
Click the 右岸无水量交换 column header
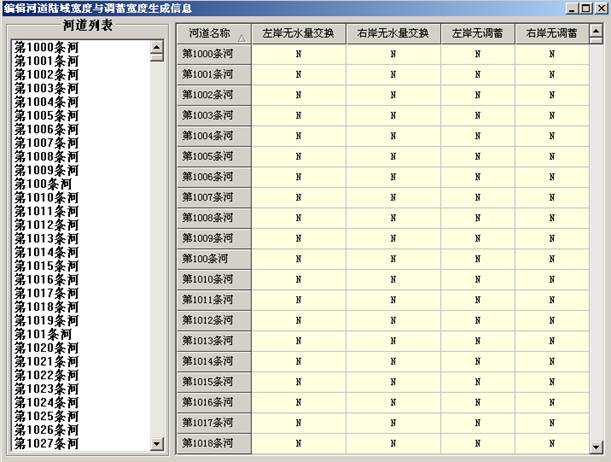point(393,33)
